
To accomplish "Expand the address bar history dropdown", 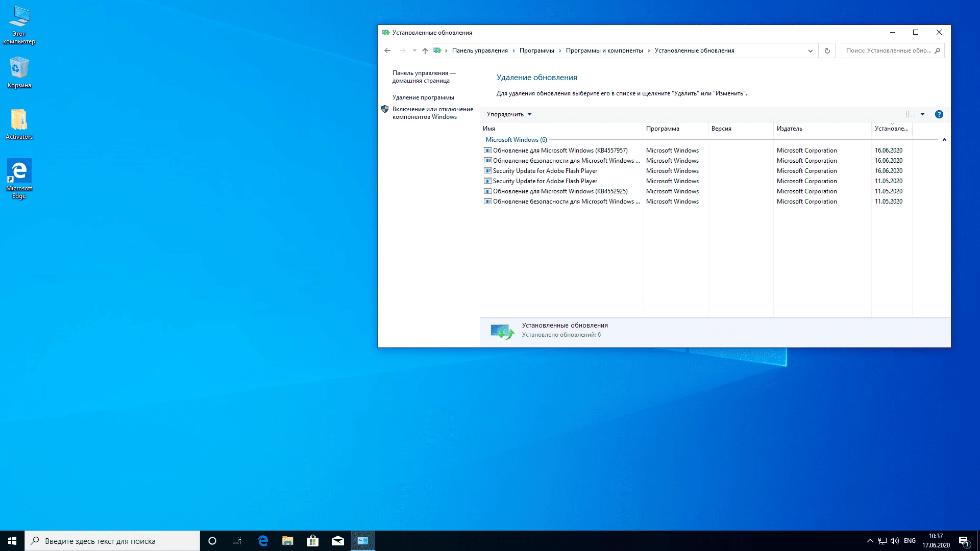I will pyautogui.click(x=810, y=51).
